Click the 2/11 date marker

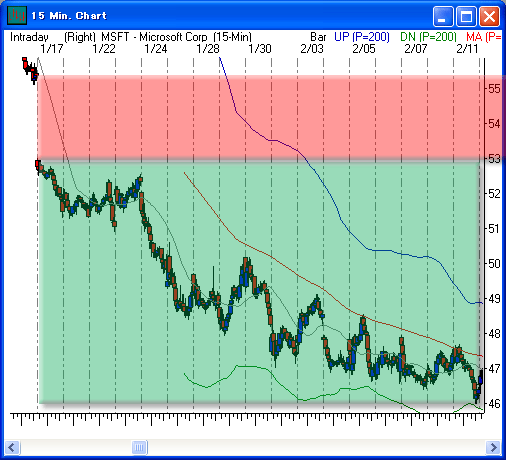(467, 49)
